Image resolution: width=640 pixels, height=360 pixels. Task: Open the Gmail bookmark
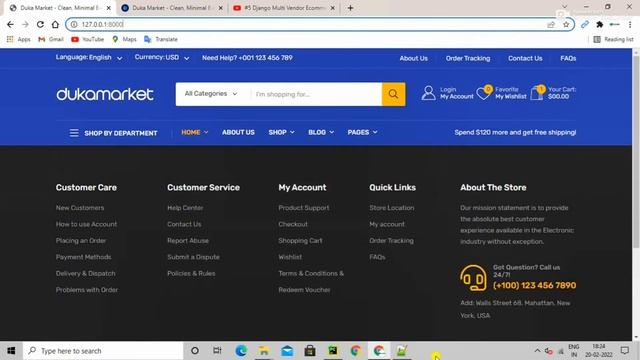point(51,39)
